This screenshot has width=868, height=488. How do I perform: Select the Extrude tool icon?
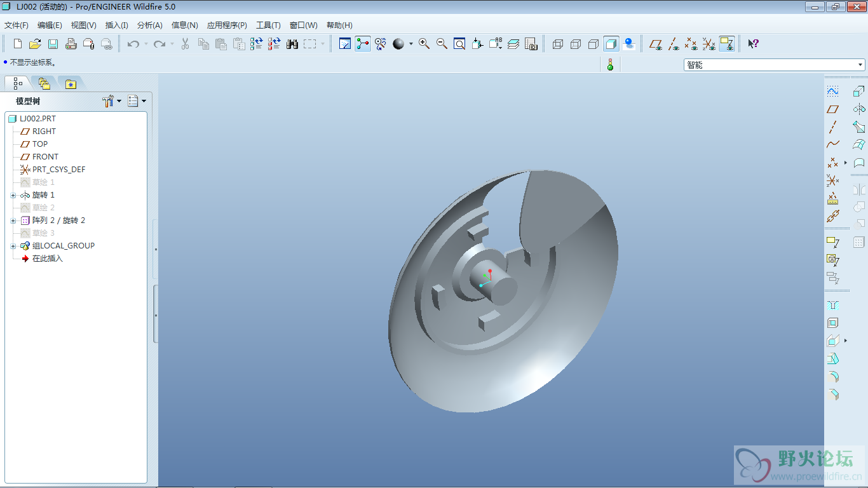coord(859,91)
